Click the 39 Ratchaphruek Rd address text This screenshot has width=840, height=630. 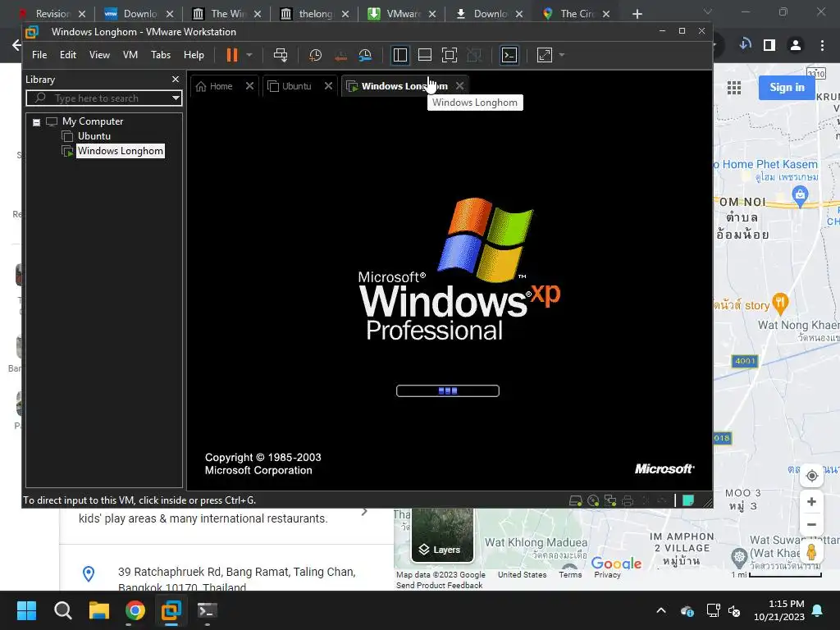coord(236,580)
